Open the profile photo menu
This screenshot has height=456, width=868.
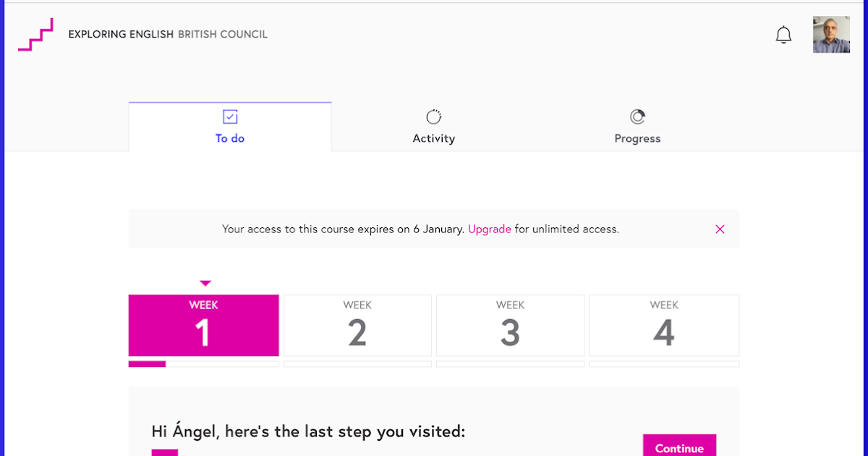click(831, 35)
